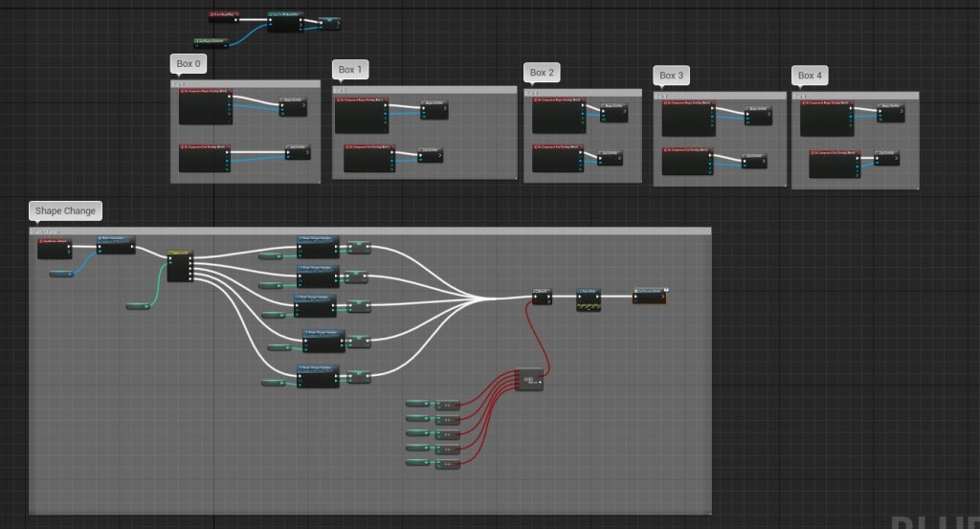Click the "Box 0" comment bubble

[189, 64]
